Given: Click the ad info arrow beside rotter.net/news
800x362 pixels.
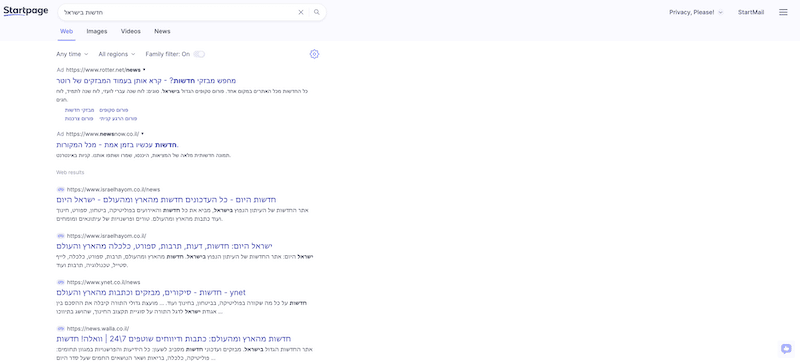Looking at the screenshot, I should pyautogui.click(x=144, y=70).
